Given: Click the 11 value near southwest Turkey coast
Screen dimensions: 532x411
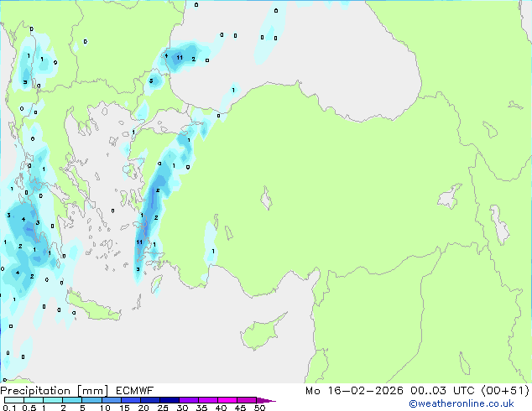Looking at the screenshot, I should (x=139, y=242).
